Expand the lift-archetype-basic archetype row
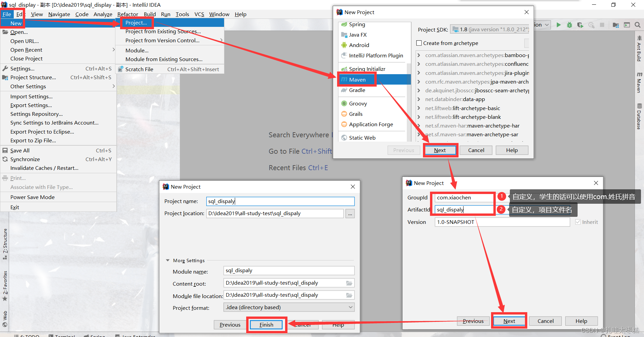Viewport: 644px width, 337px height. pos(419,108)
